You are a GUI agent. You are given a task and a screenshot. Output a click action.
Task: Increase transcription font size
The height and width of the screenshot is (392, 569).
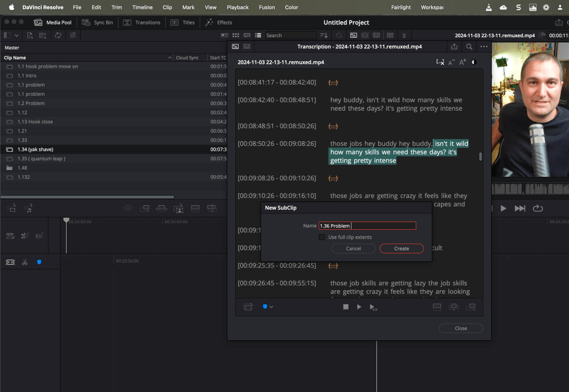click(462, 62)
